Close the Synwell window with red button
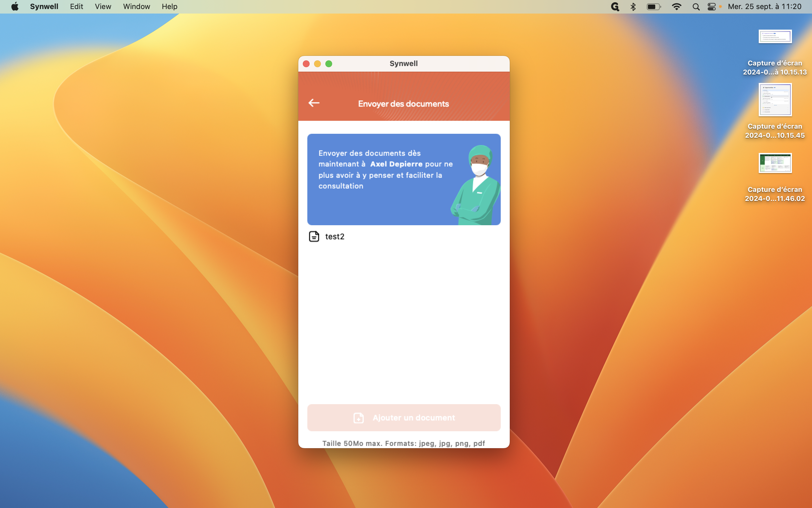The image size is (812, 508). (x=306, y=64)
